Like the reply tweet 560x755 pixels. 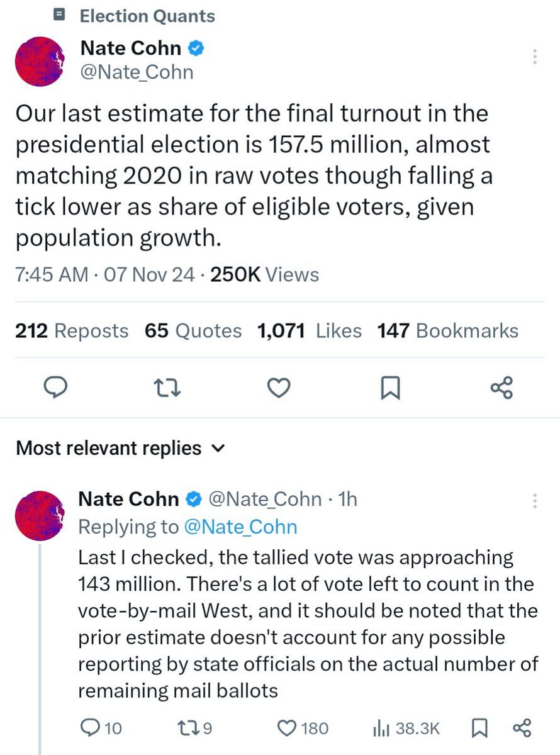point(303,728)
